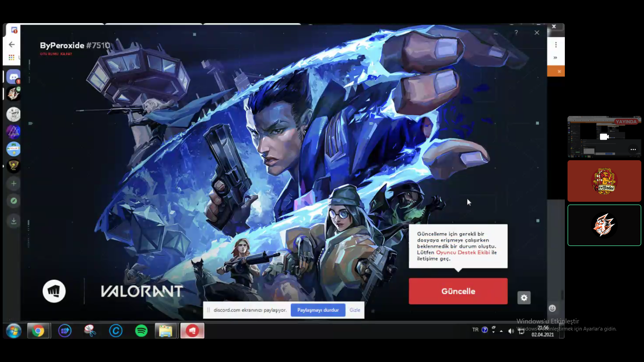Click Oturumu Kapat sign out link
644x362 pixels.
(56, 54)
